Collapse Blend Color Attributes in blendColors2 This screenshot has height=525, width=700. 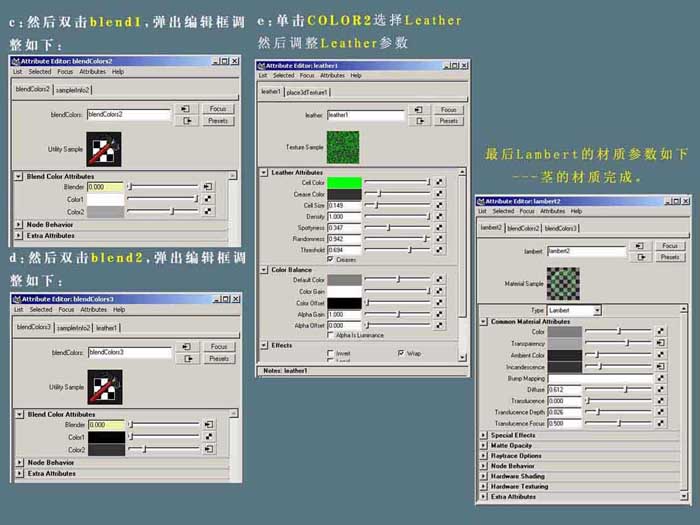tap(18, 176)
